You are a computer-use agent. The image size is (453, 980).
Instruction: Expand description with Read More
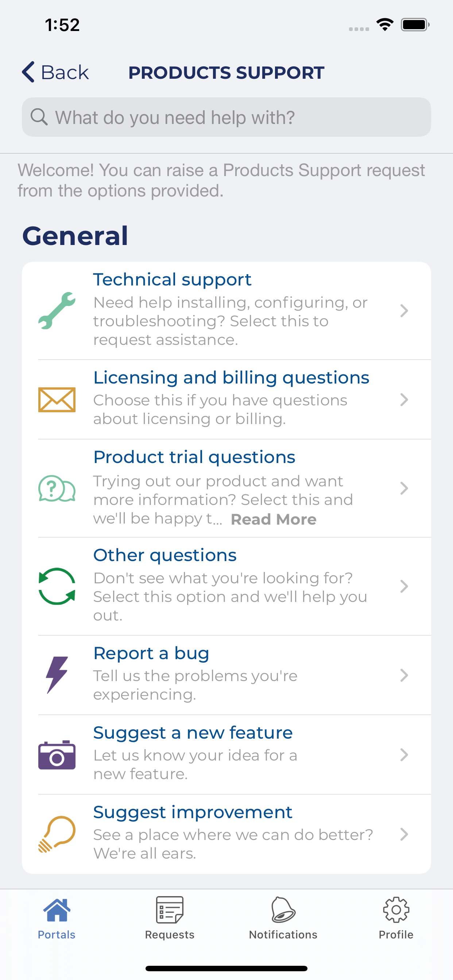click(273, 519)
